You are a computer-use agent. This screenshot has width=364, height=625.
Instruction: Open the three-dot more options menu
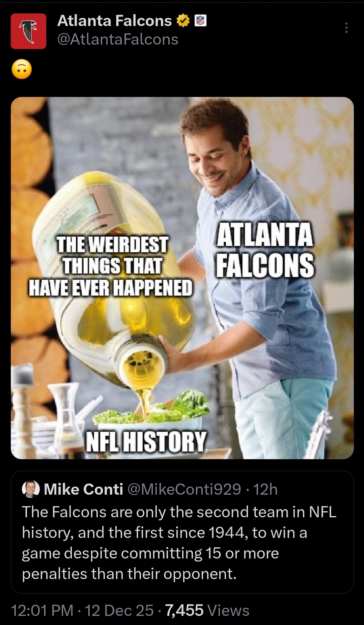[x=346, y=28]
